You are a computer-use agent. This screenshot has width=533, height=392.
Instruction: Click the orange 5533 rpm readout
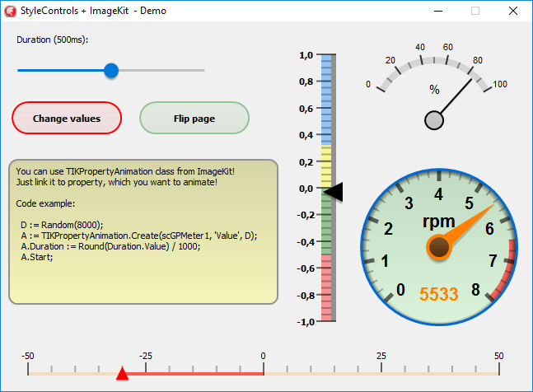[x=438, y=294]
